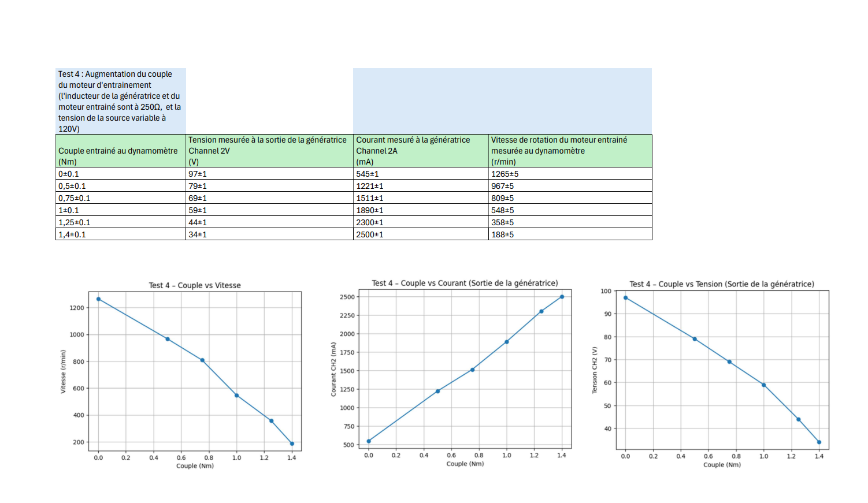Viewport: 868px width, 503px height.
Task: Click the 'Courant mesuré à la génératrice' header
Action: coord(420,151)
